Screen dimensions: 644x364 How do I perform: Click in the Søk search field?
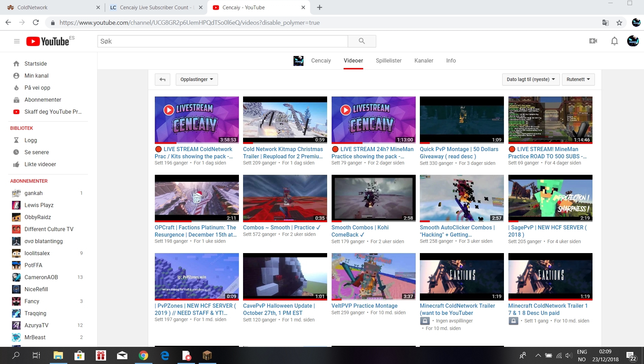click(x=223, y=41)
